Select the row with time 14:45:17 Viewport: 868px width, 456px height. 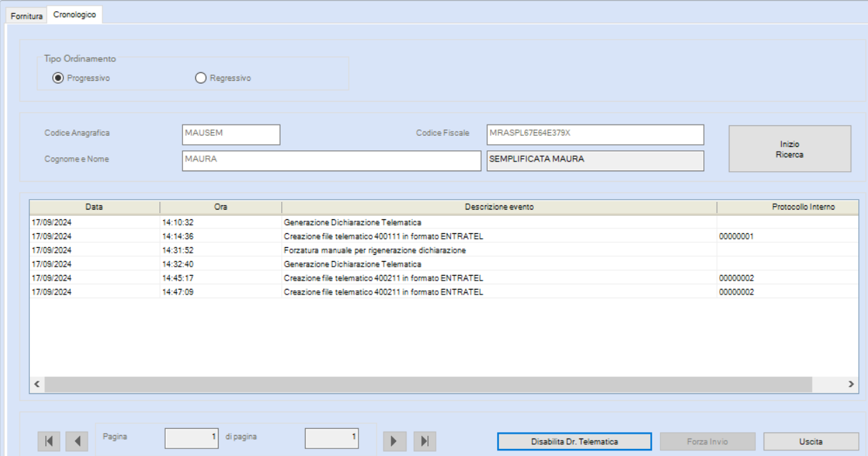pos(443,278)
